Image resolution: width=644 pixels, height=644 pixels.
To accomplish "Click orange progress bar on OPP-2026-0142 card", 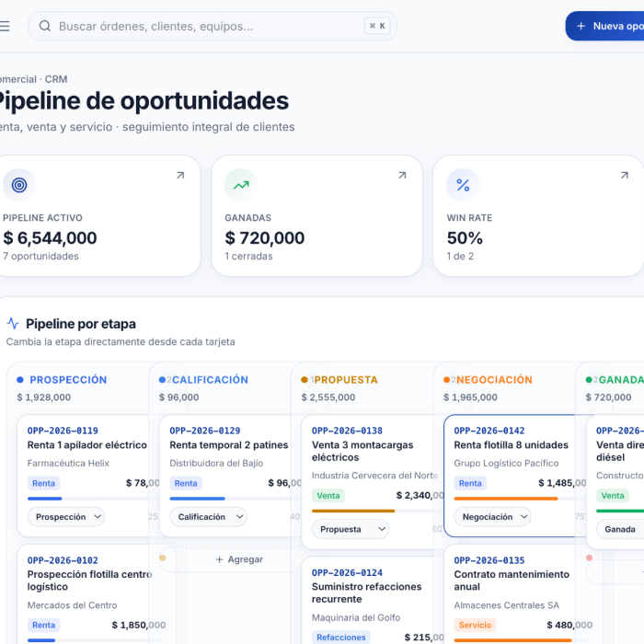I will tap(506, 499).
